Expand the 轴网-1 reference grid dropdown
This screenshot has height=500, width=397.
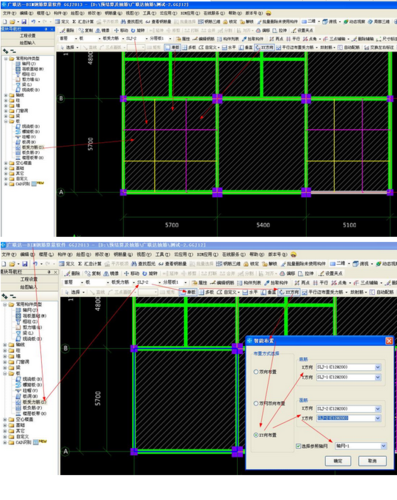(x=383, y=446)
